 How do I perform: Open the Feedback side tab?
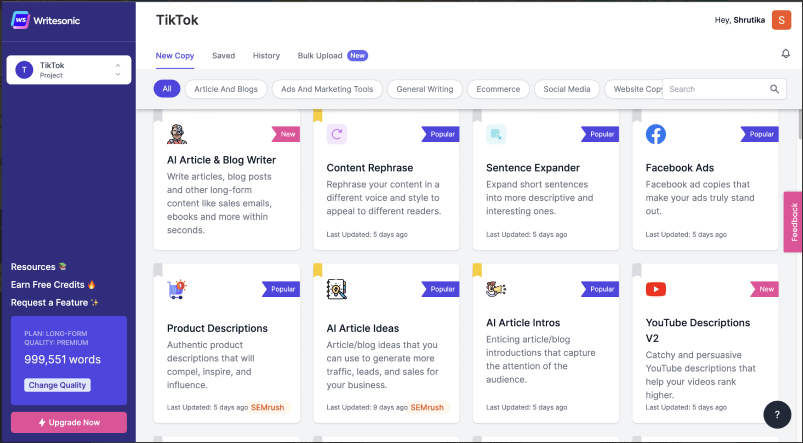793,222
